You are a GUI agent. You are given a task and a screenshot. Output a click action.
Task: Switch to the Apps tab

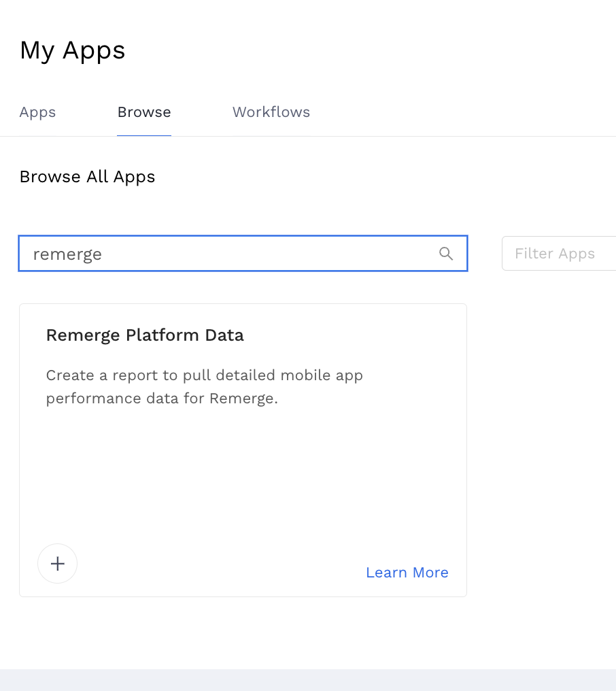tap(37, 112)
